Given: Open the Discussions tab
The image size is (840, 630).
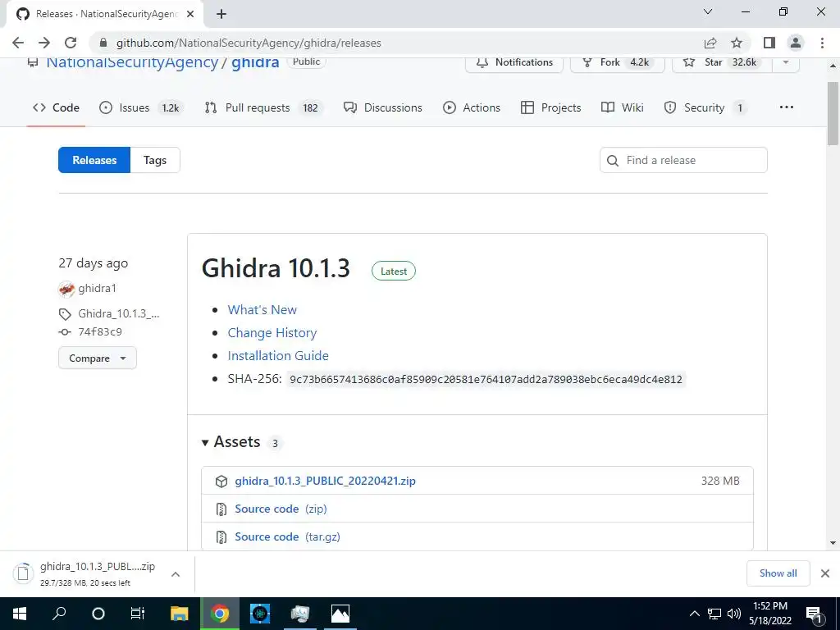Looking at the screenshot, I should point(382,107).
